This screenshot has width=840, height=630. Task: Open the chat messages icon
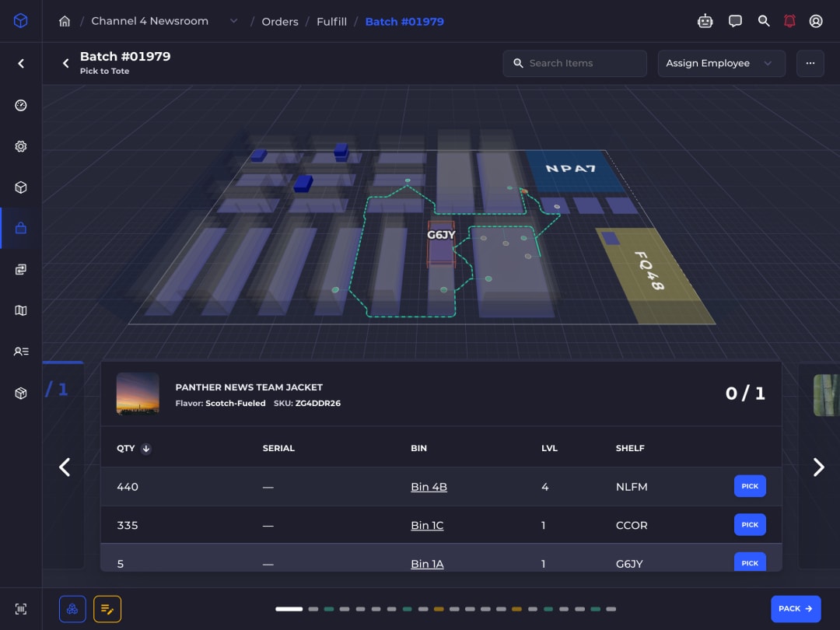click(735, 22)
